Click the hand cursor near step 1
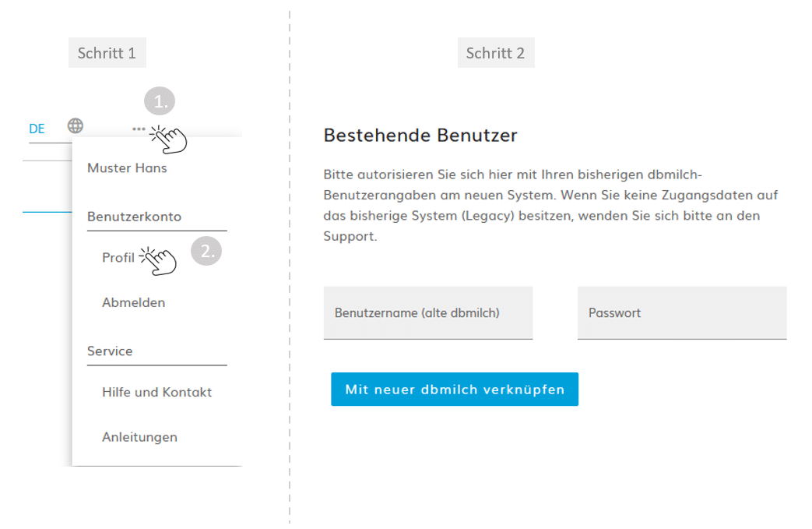This screenshot has height=529, width=812. pyautogui.click(x=169, y=140)
